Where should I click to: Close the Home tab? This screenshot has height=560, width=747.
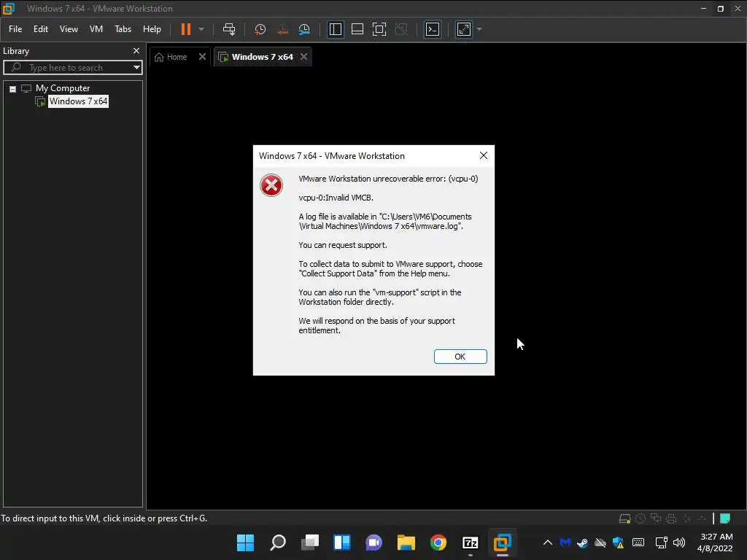pyautogui.click(x=203, y=57)
